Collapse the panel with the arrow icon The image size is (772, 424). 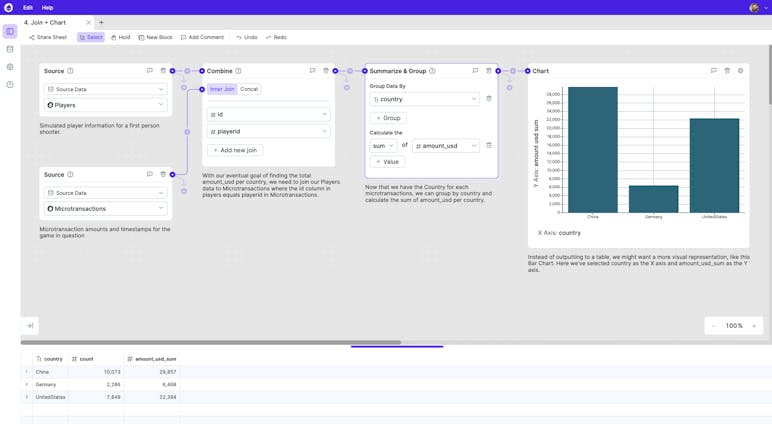pyautogui.click(x=30, y=325)
